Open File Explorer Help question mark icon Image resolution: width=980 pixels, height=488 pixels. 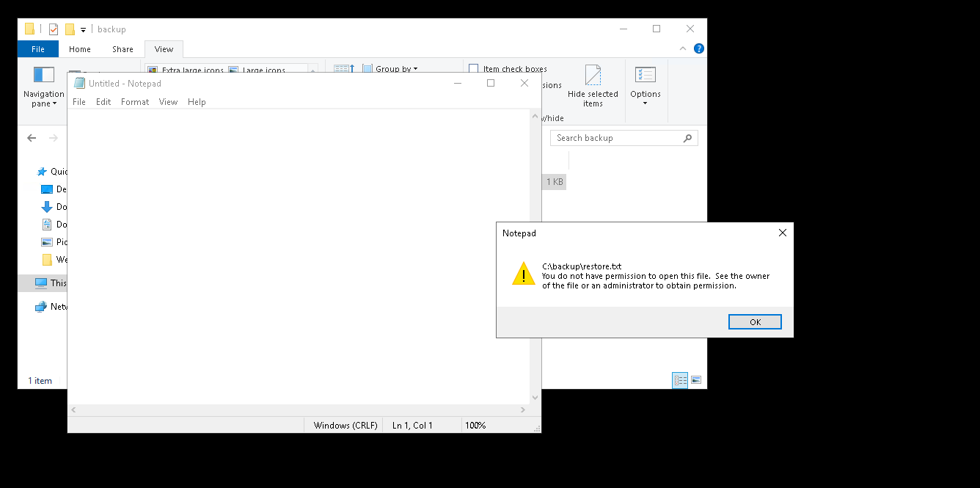[x=698, y=49]
